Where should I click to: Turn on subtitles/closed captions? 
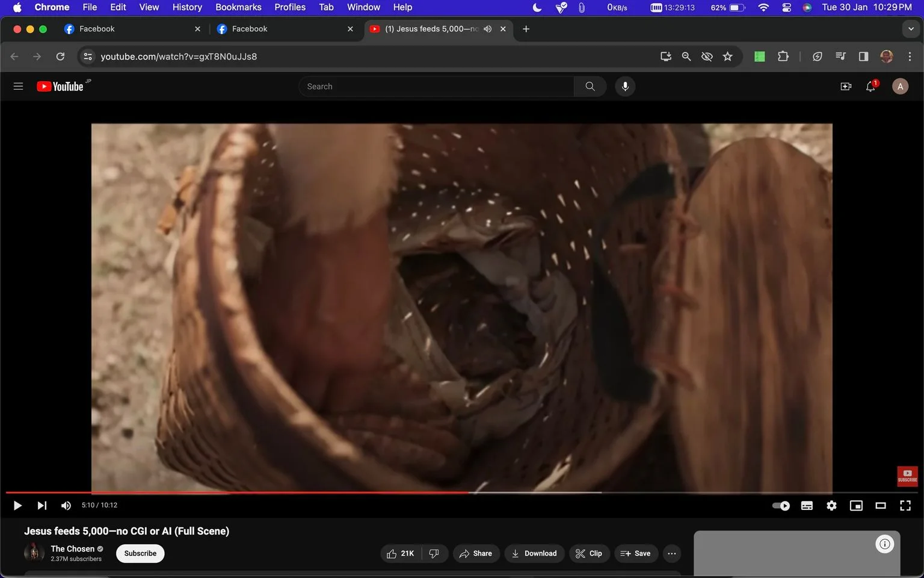point(807,506)
